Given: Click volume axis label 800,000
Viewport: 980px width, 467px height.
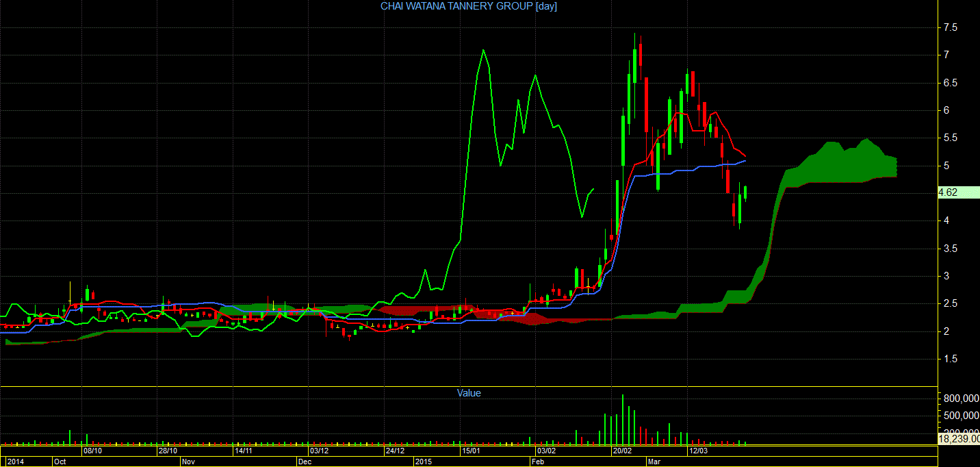Looking at the screenshot, I should pyautogui.click(x=960, y=399).
